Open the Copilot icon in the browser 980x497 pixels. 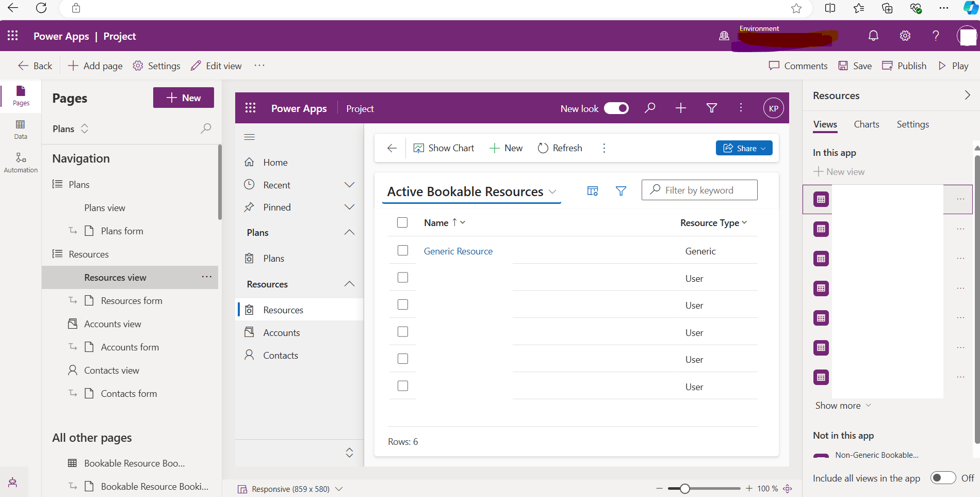[970, 8]
